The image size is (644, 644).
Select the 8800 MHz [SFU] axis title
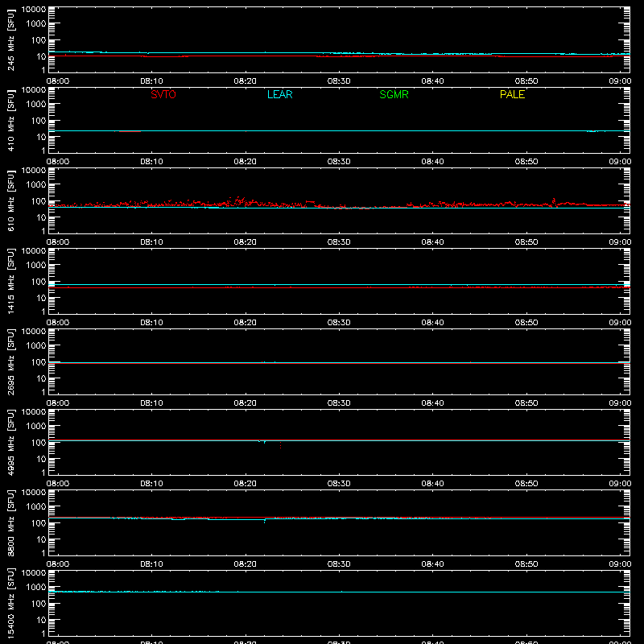(x=10, y=522)
